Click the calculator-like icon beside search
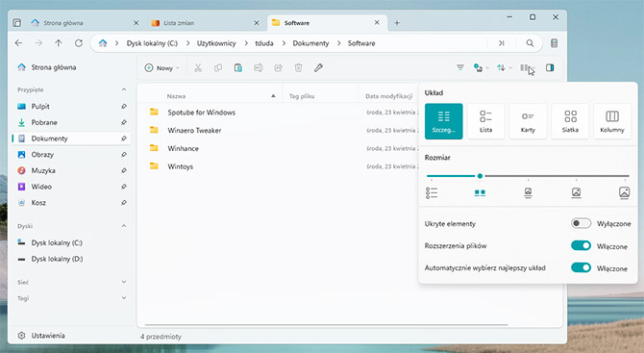This screenshot has width=644, height=353. pos(554,43)
